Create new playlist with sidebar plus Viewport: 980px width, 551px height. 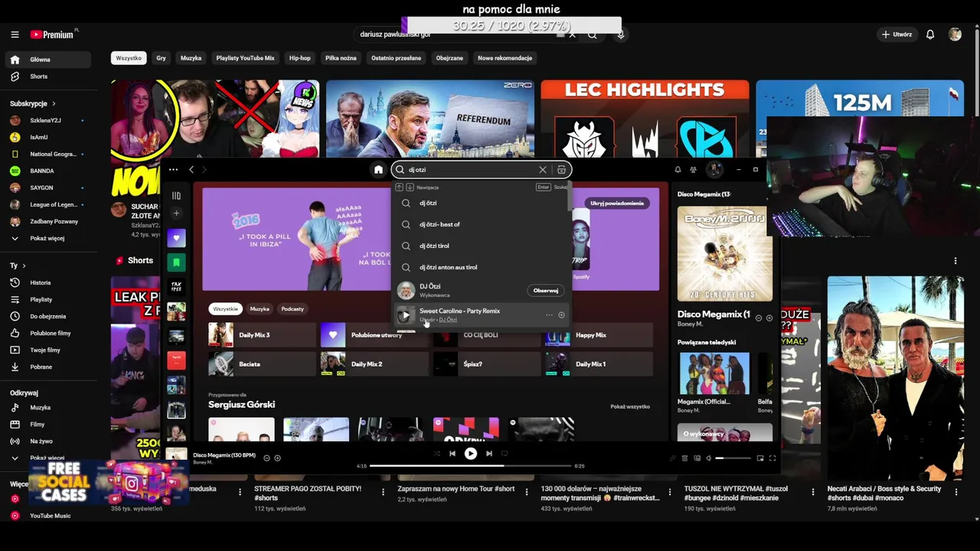(x=176, y=214)
